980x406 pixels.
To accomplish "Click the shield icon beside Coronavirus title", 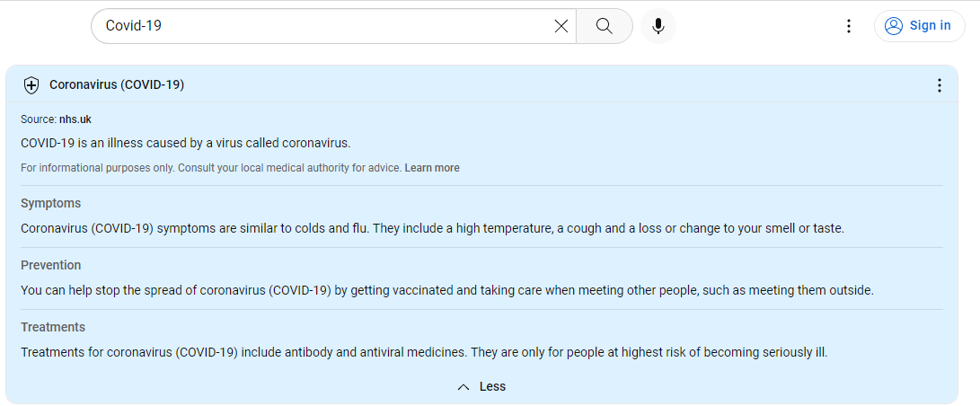I will (x=31, y=85).
